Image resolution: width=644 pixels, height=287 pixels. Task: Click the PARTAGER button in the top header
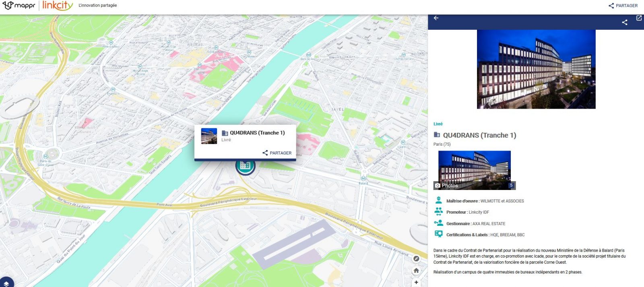pos(623,6)
